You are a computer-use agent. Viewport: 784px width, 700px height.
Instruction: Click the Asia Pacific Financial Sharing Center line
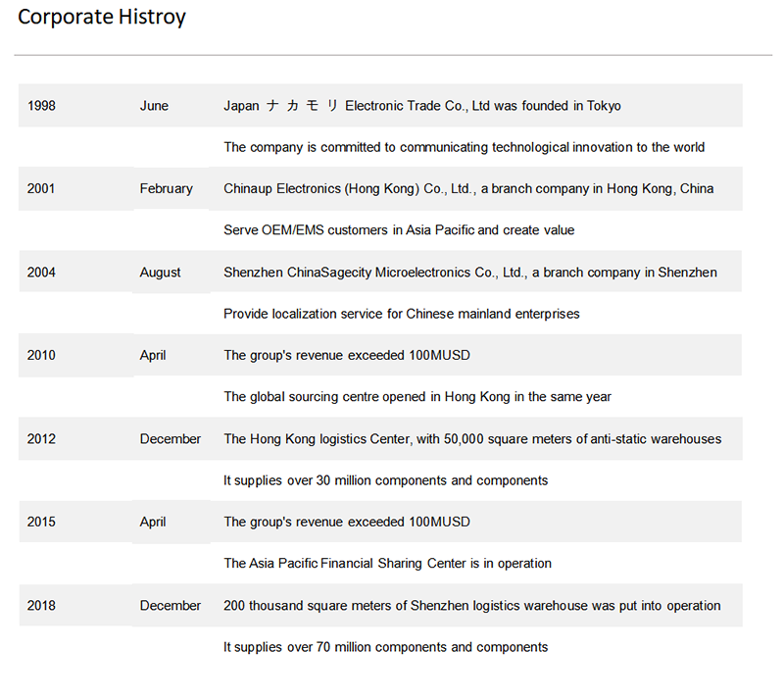coord(387,564)
